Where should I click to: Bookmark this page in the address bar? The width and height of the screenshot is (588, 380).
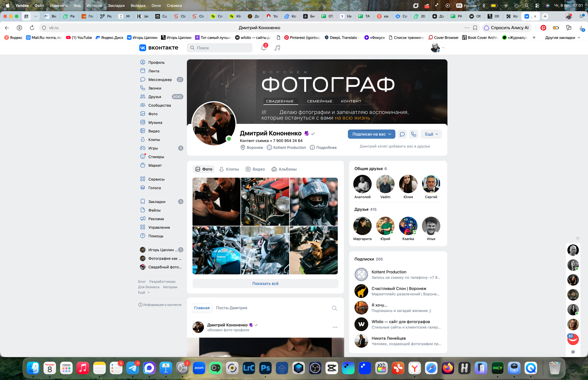(x=475, y=28)
